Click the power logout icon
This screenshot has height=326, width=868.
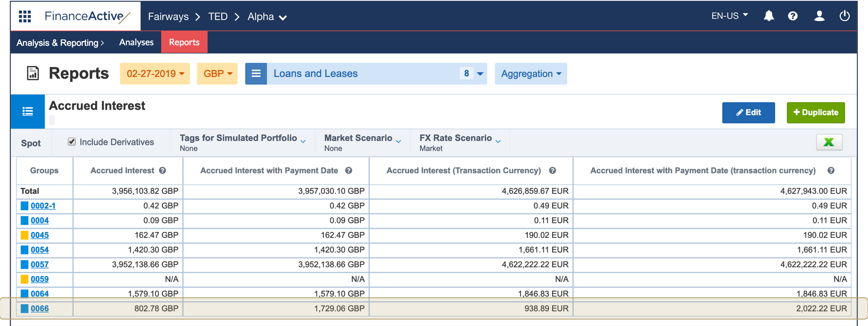844,16
